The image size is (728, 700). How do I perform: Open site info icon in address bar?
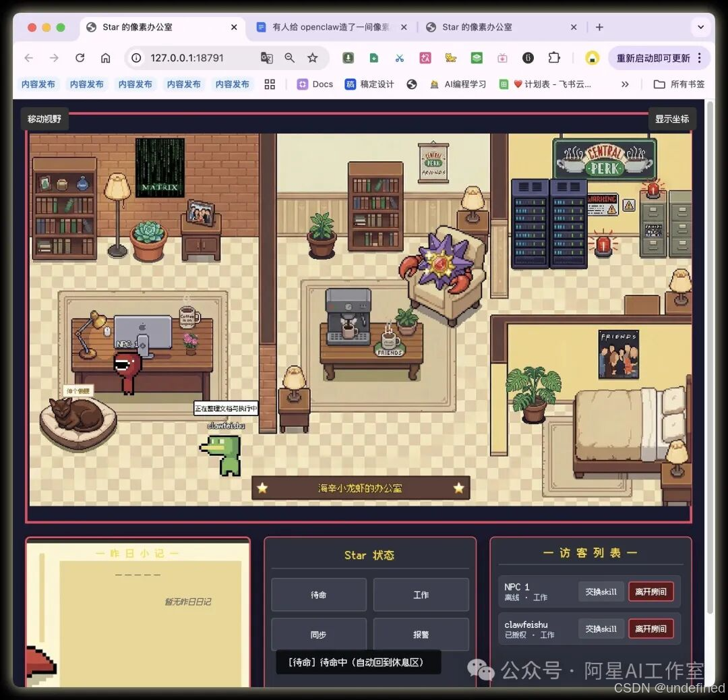(136, 58)
